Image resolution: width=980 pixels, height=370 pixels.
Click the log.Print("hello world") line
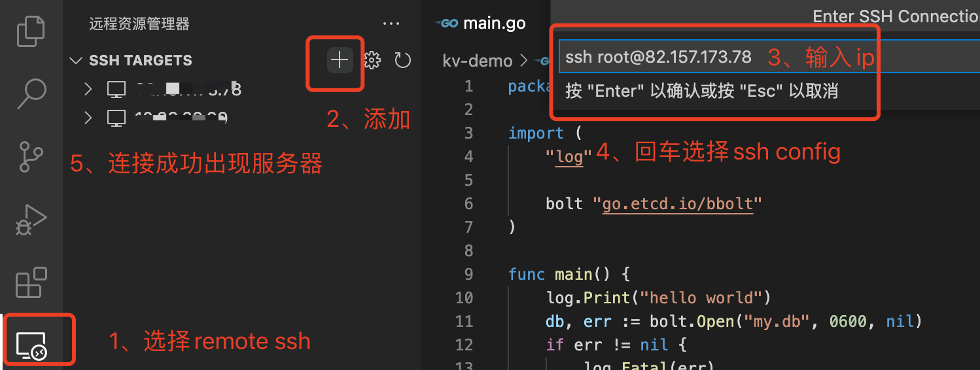click(659, 297)
